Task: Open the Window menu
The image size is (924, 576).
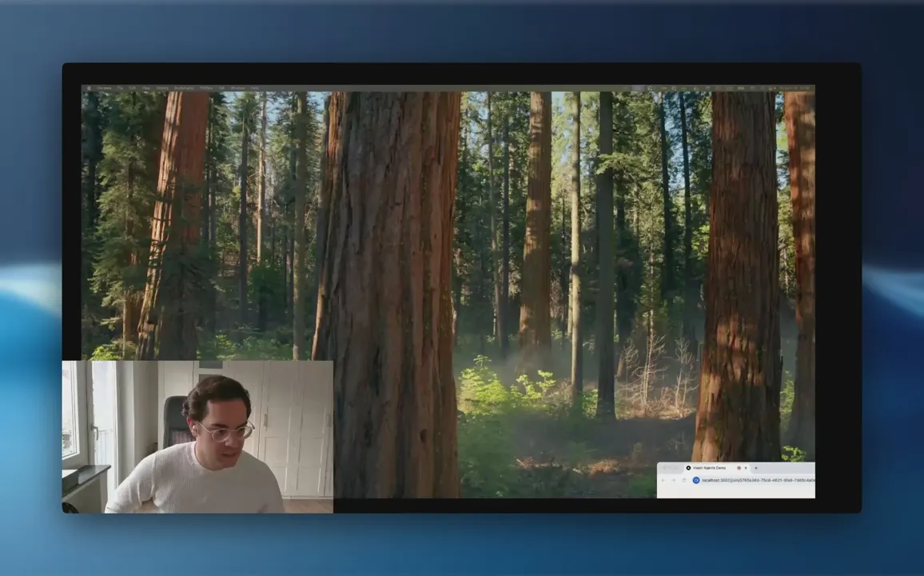Action: [x=237, y=89]
